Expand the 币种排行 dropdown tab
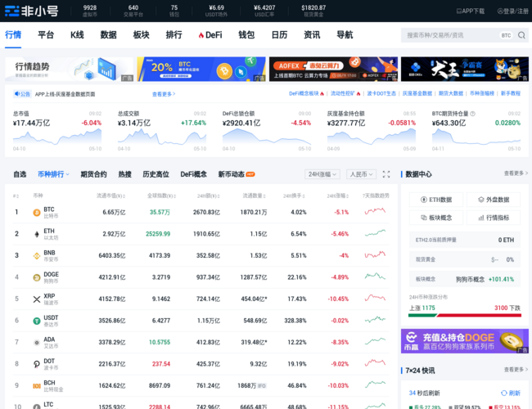 point(53,174)
